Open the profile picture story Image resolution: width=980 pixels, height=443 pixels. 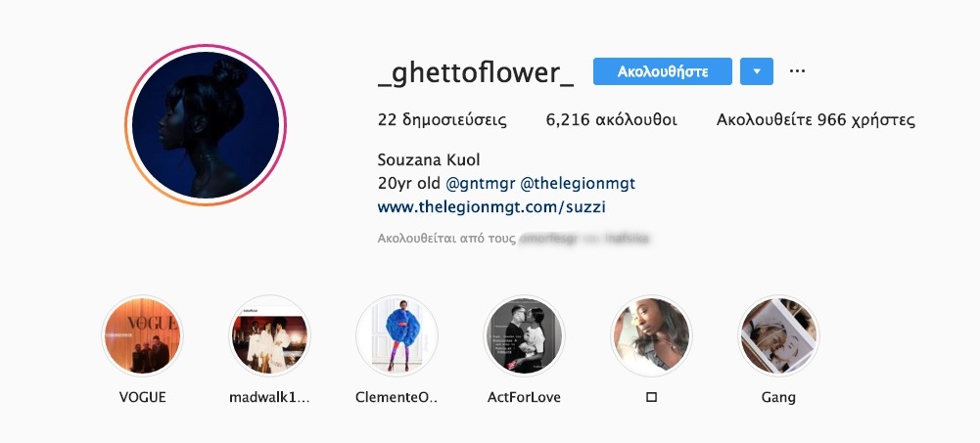206,125
